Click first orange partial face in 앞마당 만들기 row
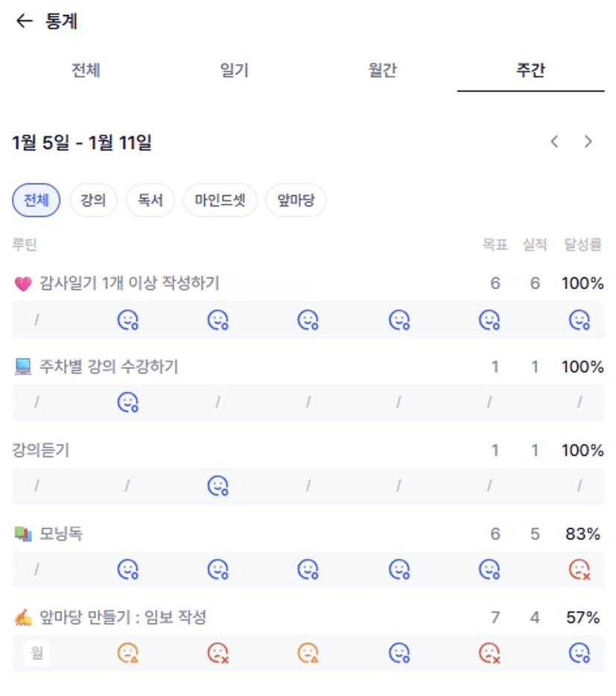 coord(128,654)
